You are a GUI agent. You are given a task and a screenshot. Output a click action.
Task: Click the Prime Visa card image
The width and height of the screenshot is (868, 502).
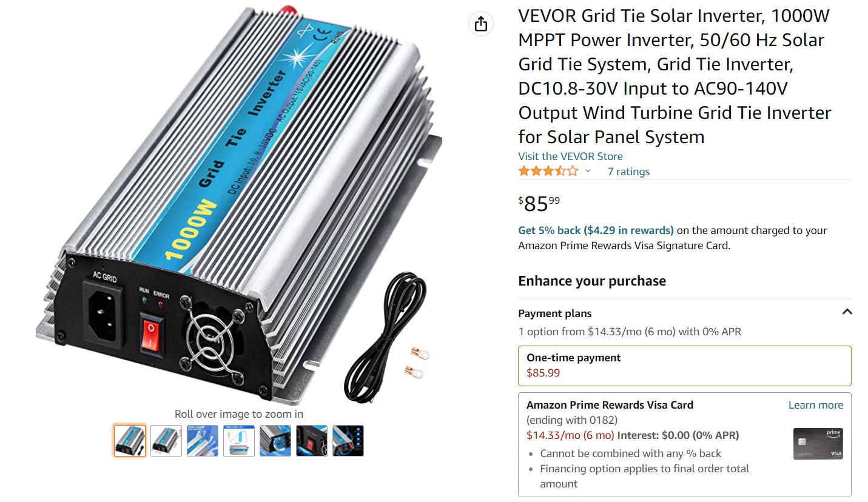point(818,444)
